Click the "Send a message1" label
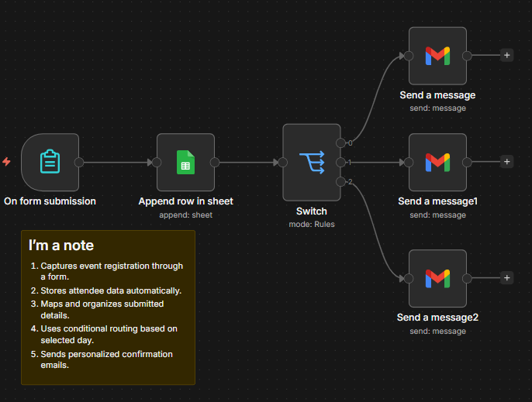The height and width of the screenshot is (402, 532). (x=437, y=201)
